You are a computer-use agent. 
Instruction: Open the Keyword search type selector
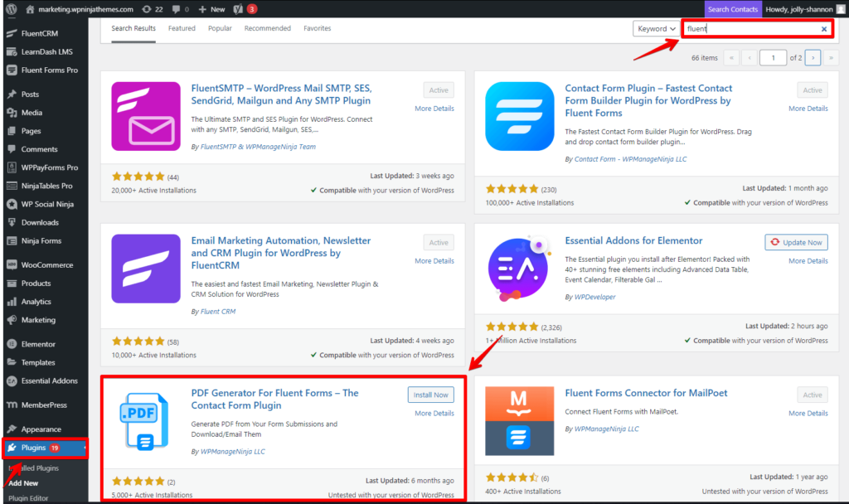[x=656, y=28]
